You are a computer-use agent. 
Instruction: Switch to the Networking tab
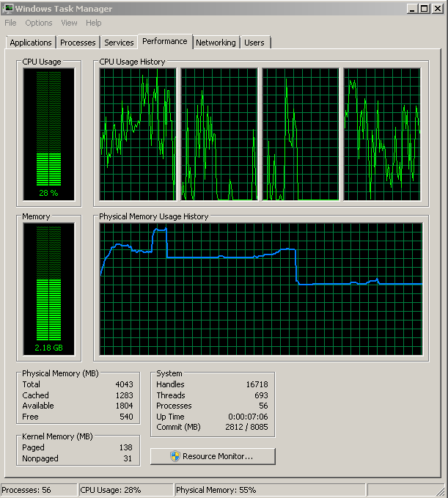(216, 43)
